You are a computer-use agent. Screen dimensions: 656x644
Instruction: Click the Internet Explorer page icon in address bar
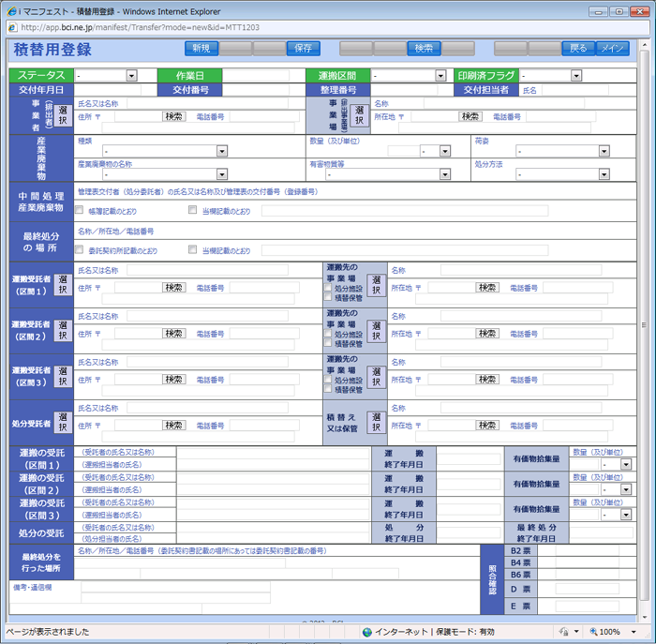click(x=12, y=27)
